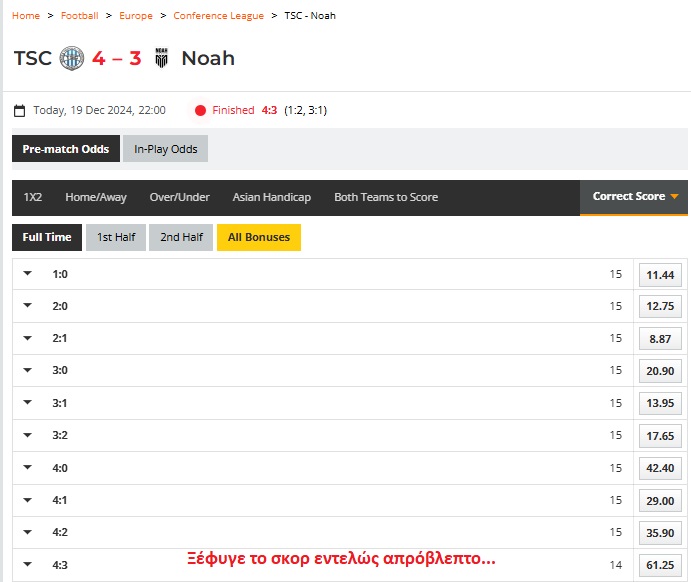This screenshot has height=582, width=691.
Task: Click the Noah team crest icon
Action: (161, 58)
